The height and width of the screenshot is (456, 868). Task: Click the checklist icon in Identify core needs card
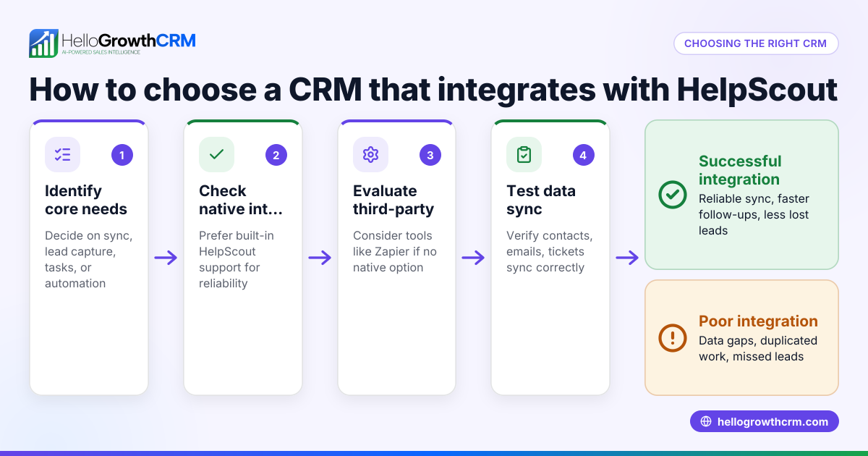click(x=63, y=154)
